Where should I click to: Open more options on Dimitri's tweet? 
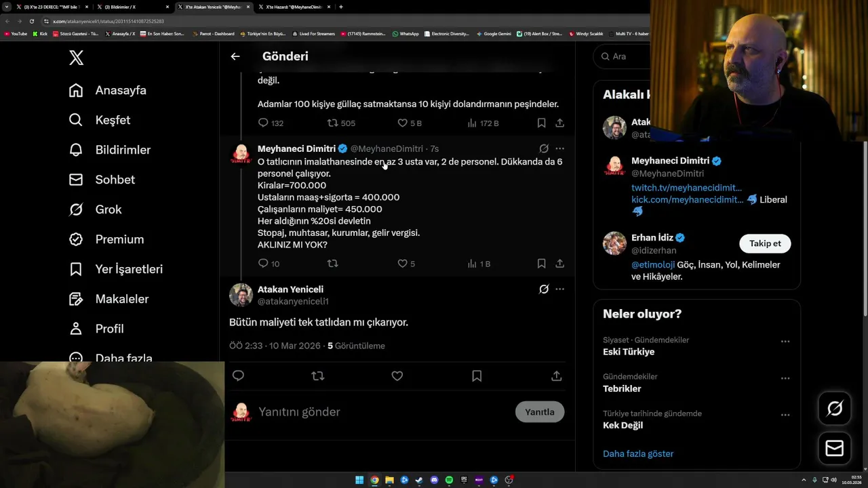pyautogui.click(x=559, y=148)
